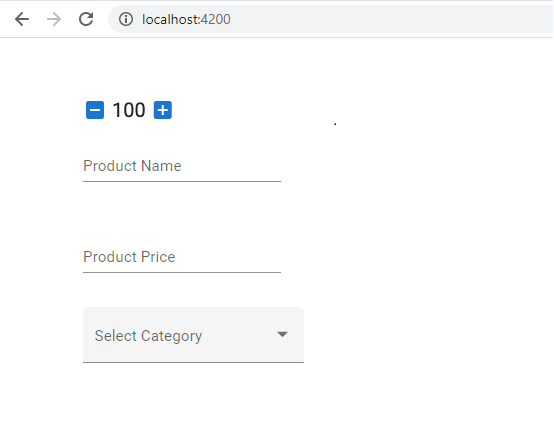Image resolution: width=554 pixels, height=435 pixels.
Task: Click the Product Price placeholder label
Action: click(x=129, y=257)
